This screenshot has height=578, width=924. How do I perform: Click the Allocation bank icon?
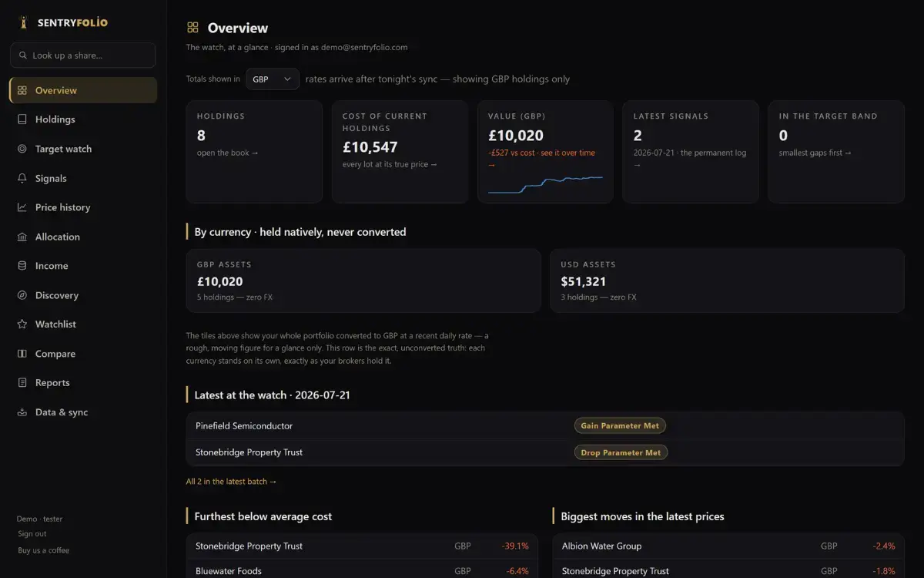(x=22, y=237)
